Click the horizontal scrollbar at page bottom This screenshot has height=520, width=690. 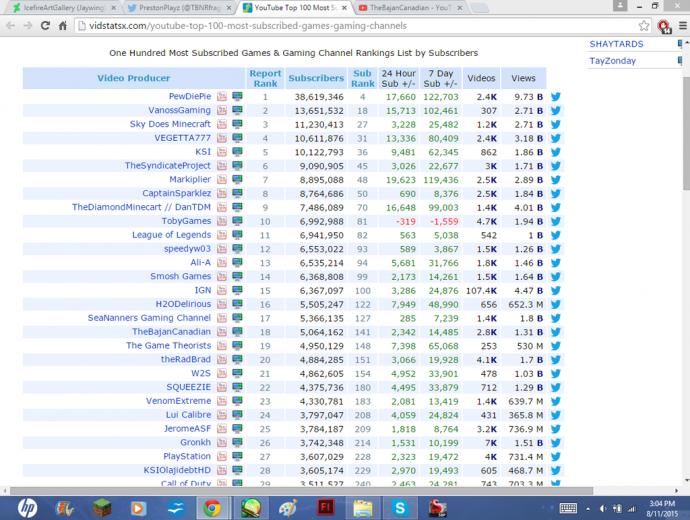(301, 491)
